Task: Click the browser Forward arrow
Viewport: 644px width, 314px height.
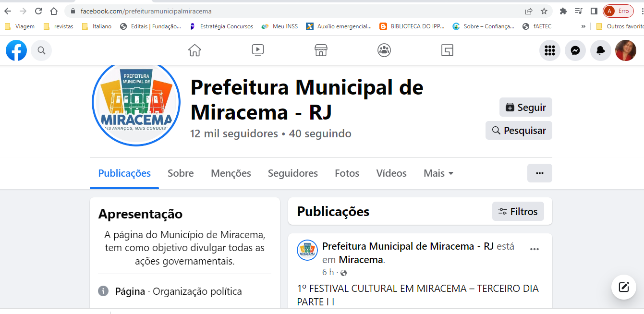Action: coord(23,11)
